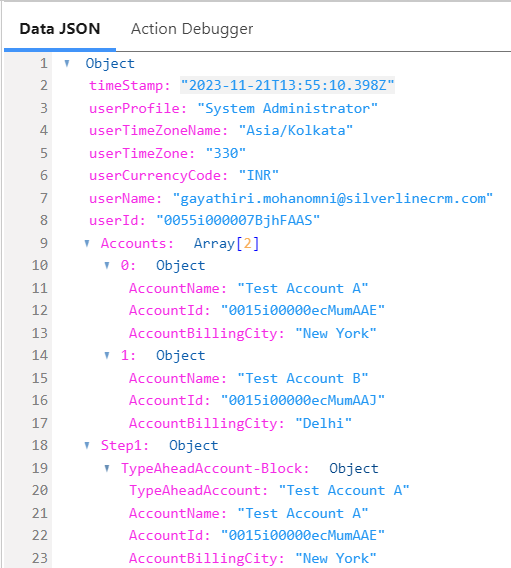Collapse the Accounts item 0 object
The height and width of the screenshot is (568, 511).
pyautogui.click(x=107, y=266)
